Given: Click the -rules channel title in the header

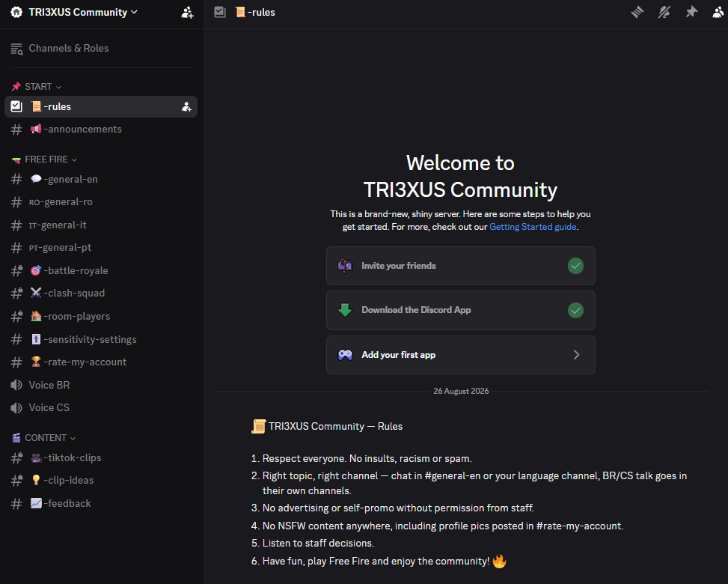Looking at the screenshot, I should click(255, 13).
